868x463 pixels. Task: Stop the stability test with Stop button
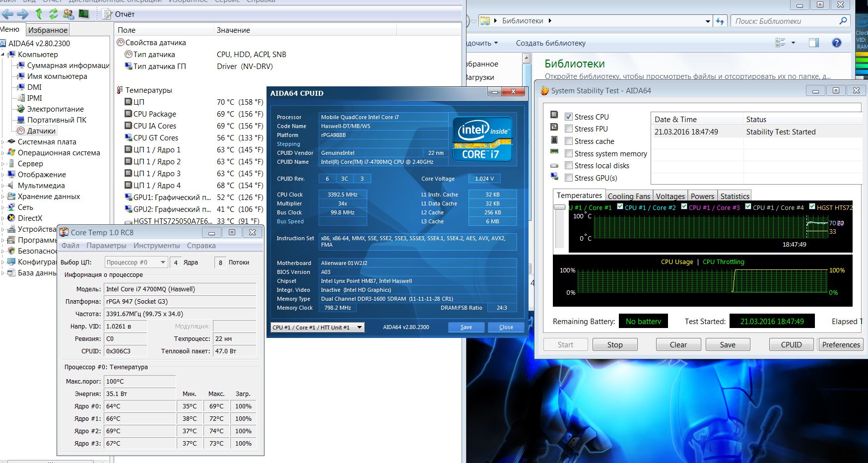coord(615,344)
